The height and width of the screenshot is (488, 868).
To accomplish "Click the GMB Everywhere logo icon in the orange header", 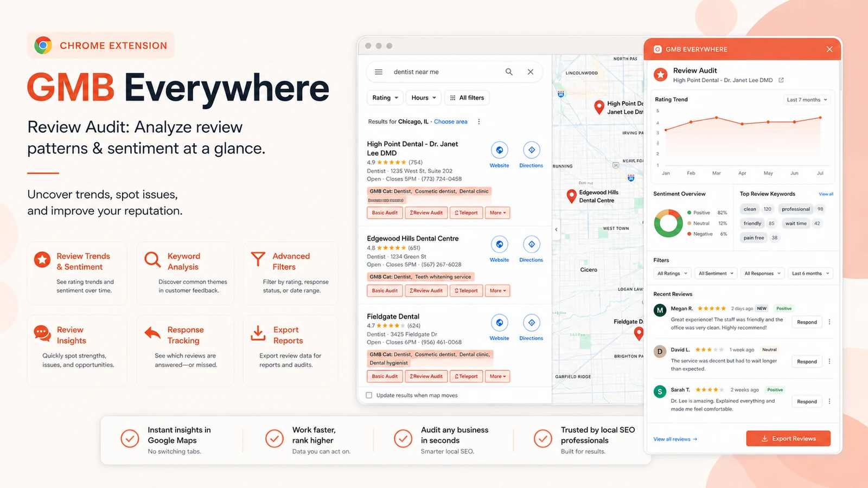I will pyautogui.click(x=658, y=49).
